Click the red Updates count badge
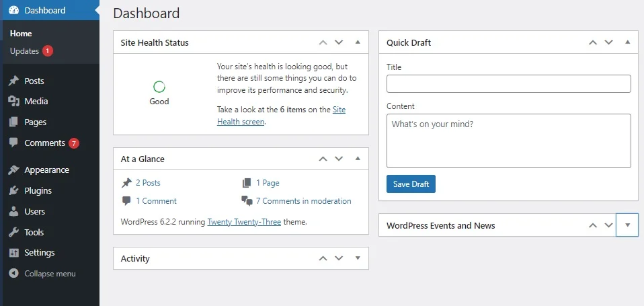Image resolution: width=644 pixels, height=306 pixels. click(x=47, y=51)
